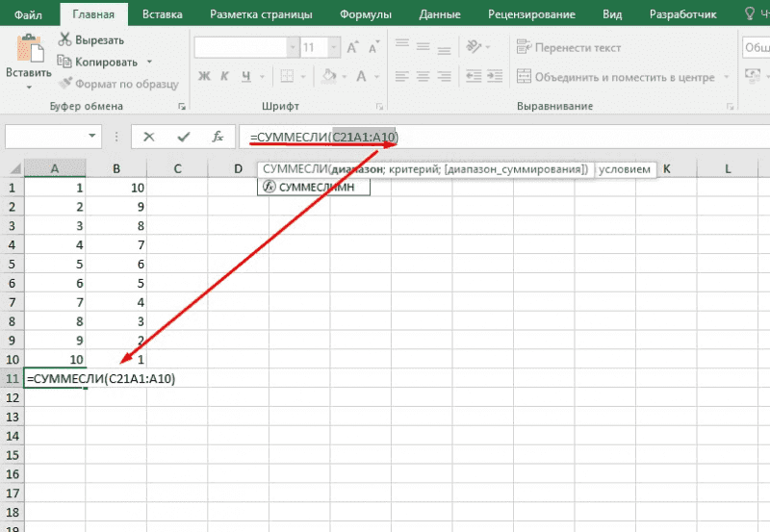Click the Cut (Вырезать) scissors icon

(65, 39)
